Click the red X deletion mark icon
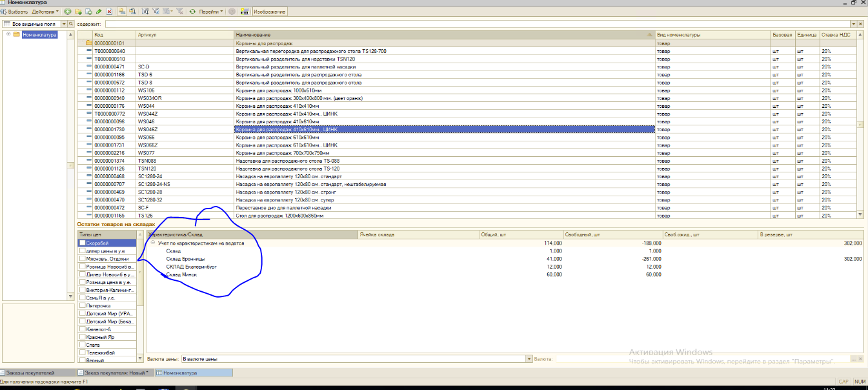The width and height of the screenshot is (868, 390). click(x=109, y=12)
